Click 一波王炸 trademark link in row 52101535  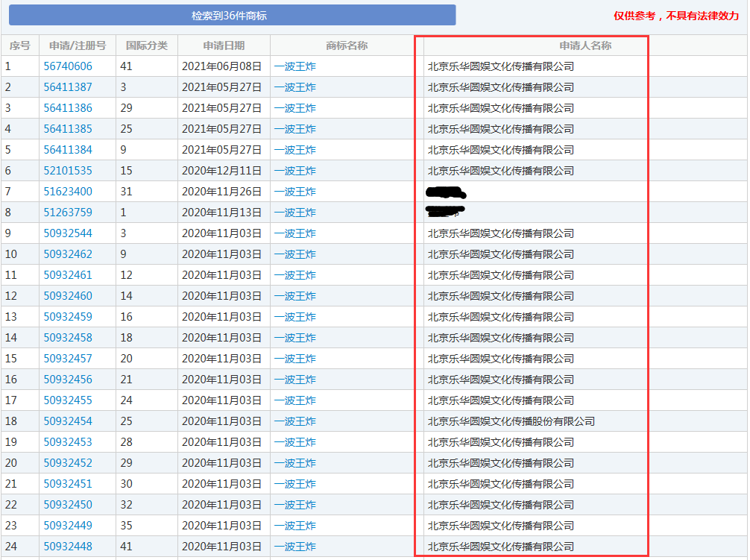click(295, 171)
